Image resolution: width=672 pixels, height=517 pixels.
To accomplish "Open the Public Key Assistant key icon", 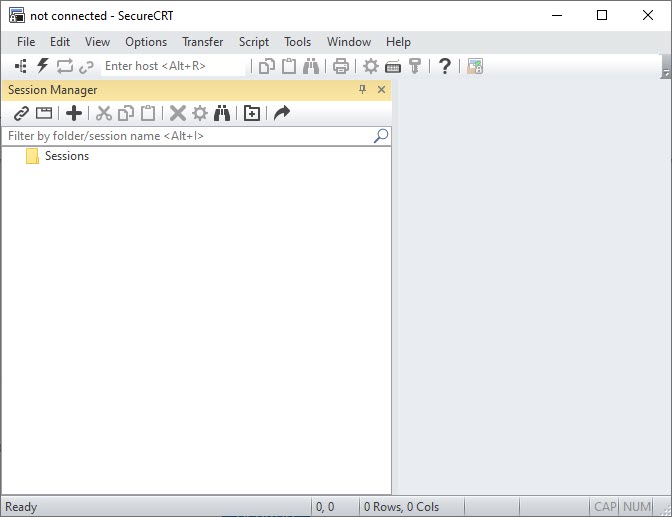I will coord(415,66).
